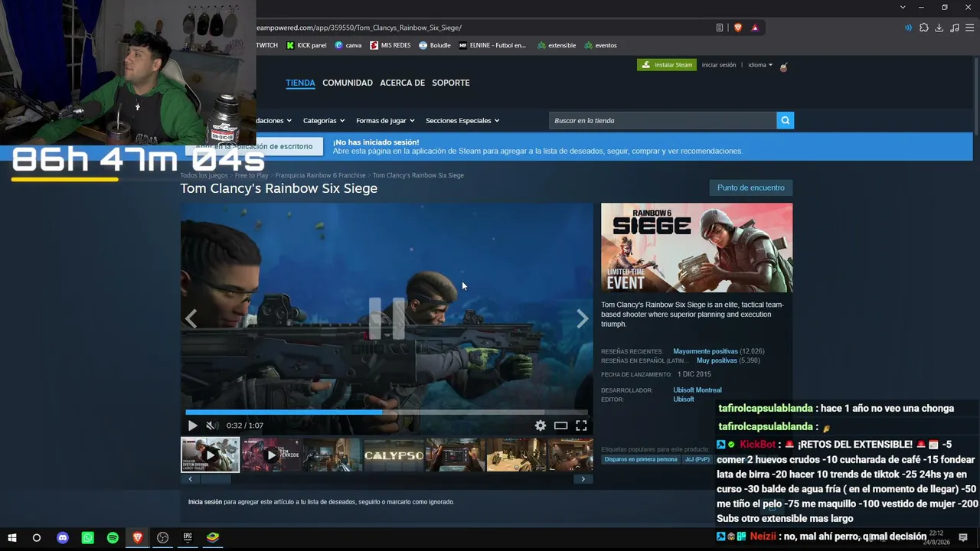Open the 'MIS REDES' bookmark
The height and width of the screenshot is (551, 980).
[390, 45]
